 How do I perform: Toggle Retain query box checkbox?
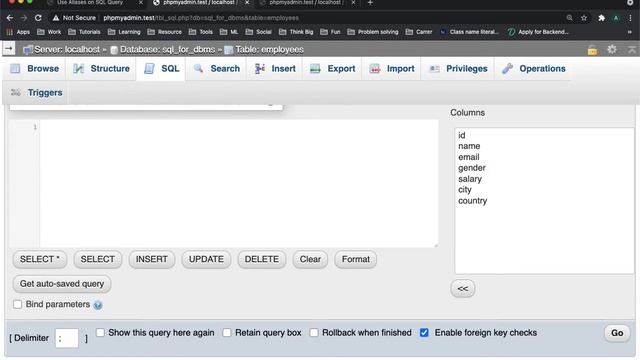227,333
